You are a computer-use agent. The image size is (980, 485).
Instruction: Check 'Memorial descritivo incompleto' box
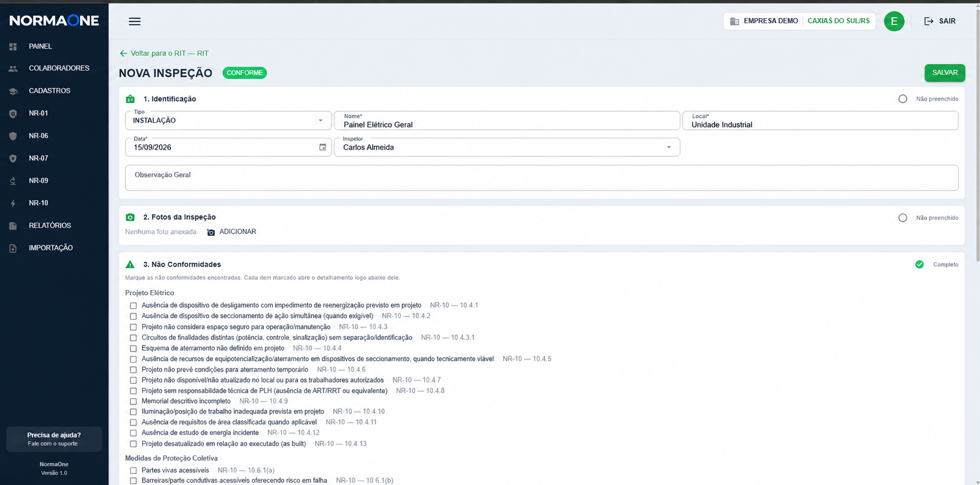pyautogui.click(x=133, y=401)
